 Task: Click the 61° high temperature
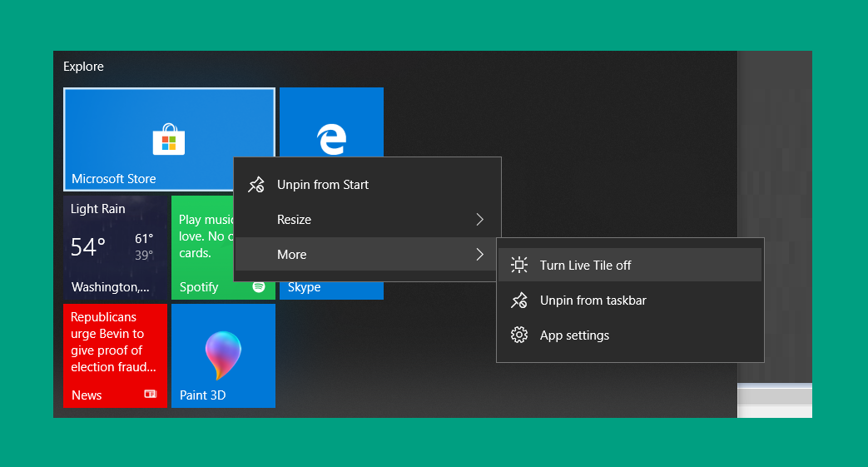144,239
